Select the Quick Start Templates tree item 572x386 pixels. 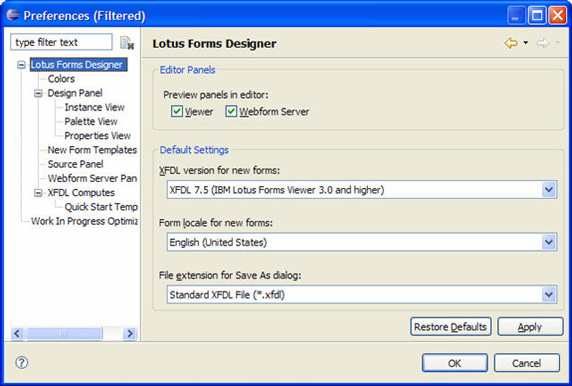pos(101,207)
